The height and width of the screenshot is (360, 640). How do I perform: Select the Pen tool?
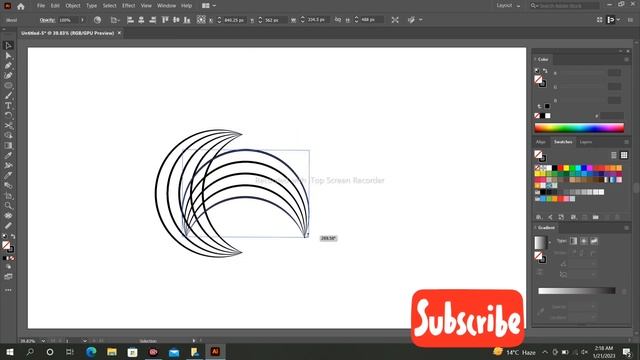tap(8, 65)
